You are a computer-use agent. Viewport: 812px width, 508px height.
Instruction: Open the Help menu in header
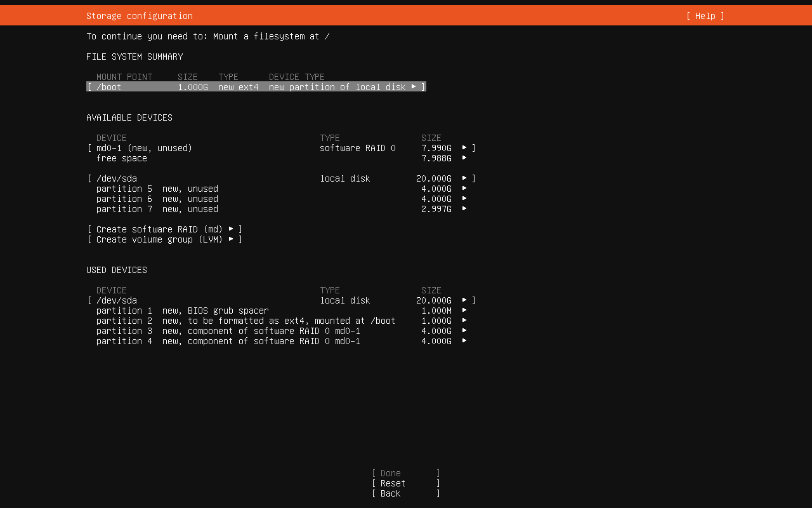[x=705, y=16]
